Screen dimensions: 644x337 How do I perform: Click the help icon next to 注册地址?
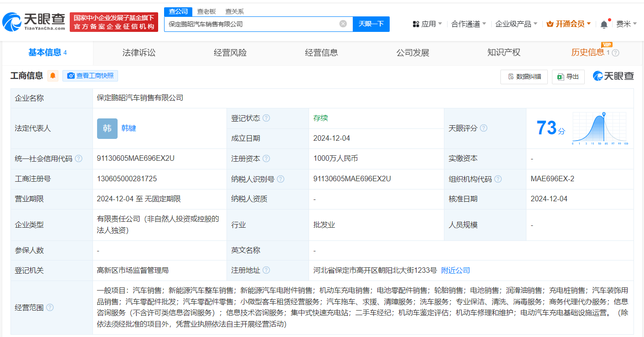pos(266,271)
